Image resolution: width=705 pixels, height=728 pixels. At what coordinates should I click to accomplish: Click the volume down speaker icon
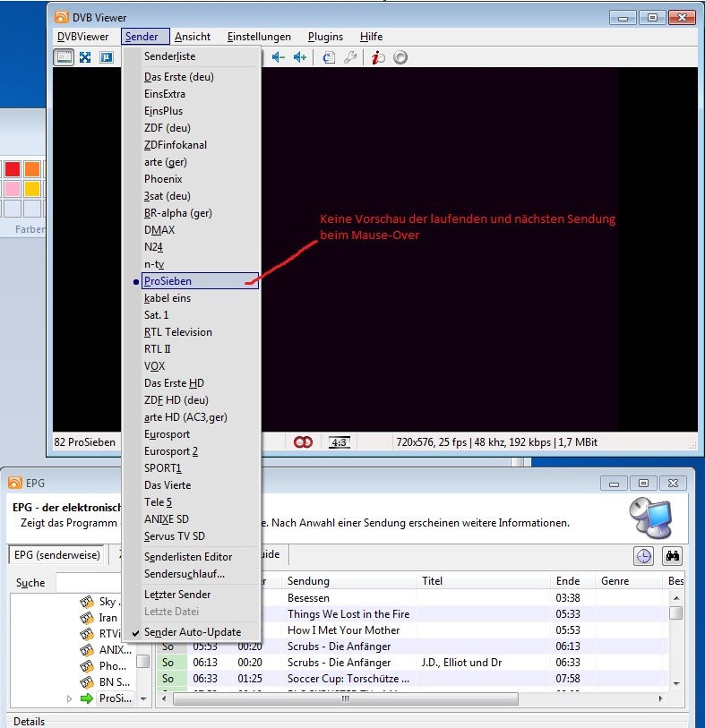279,57
